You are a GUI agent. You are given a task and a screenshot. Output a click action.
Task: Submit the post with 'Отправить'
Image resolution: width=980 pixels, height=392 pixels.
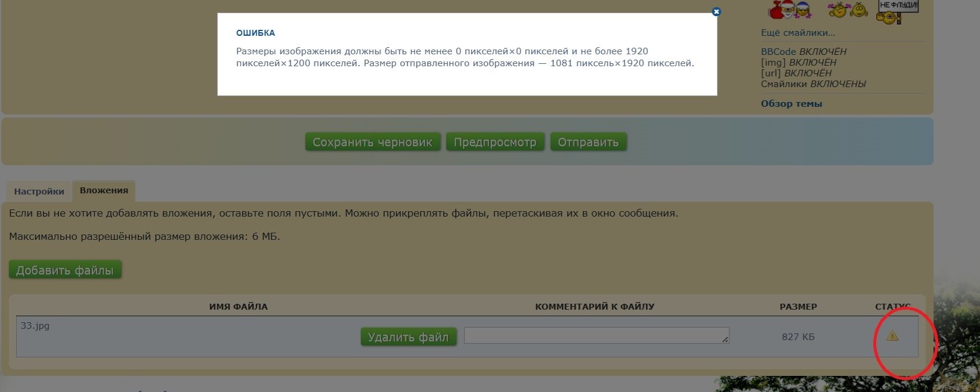pyautogui.click(x=588, y=142)
